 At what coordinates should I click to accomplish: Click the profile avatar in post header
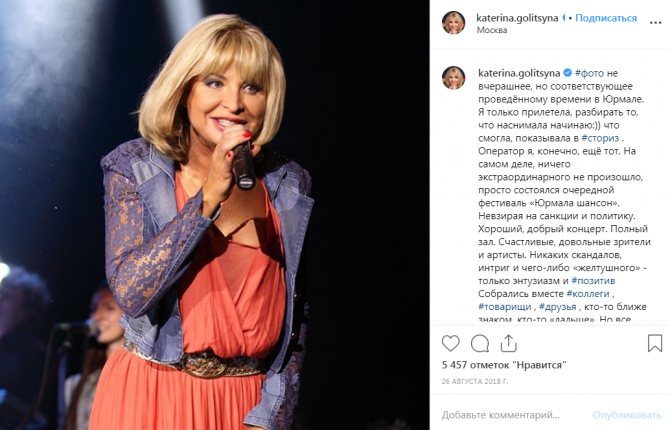click(x=453, y=23)
